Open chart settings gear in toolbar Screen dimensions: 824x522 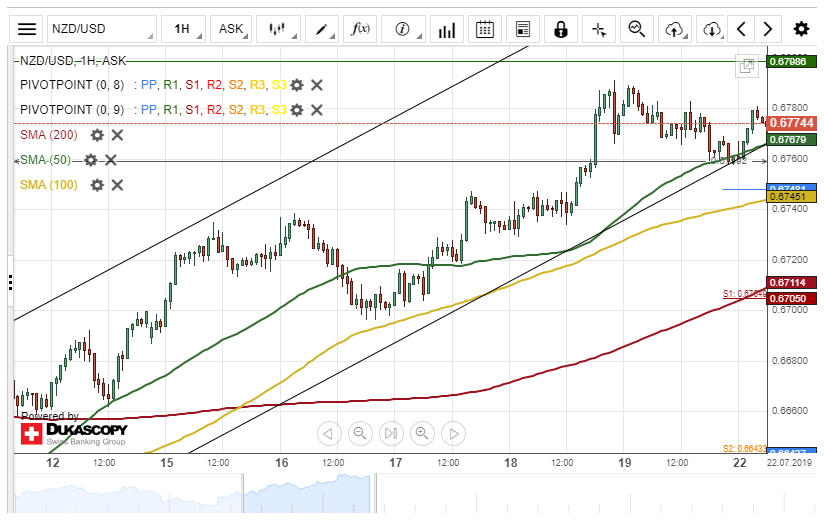coord(801,29)
